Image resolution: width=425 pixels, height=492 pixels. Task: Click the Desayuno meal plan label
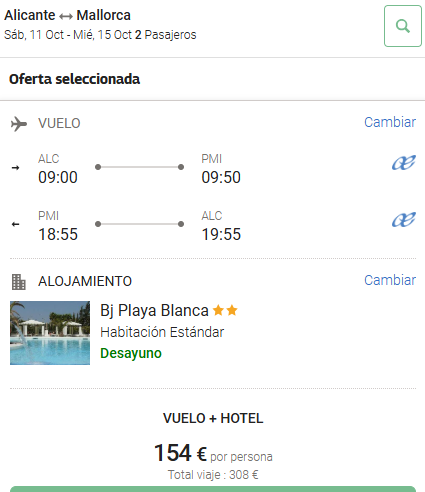click(131, 354)
